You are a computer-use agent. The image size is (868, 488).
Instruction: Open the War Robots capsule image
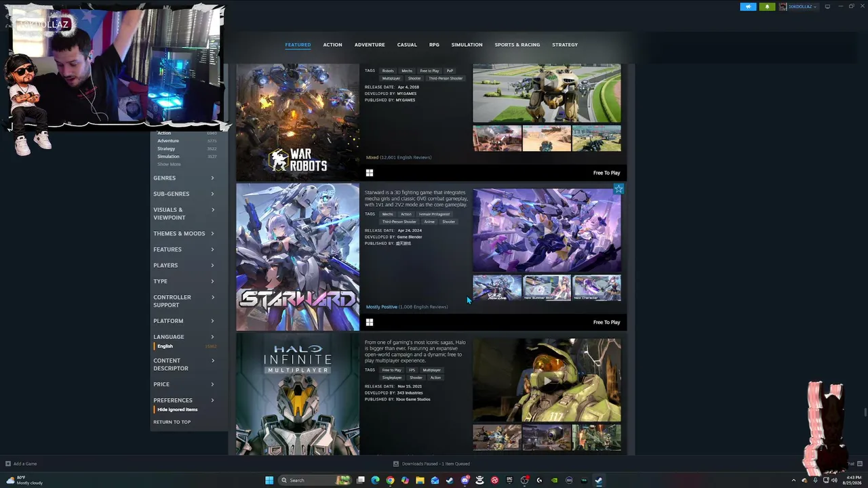(298, 122)
